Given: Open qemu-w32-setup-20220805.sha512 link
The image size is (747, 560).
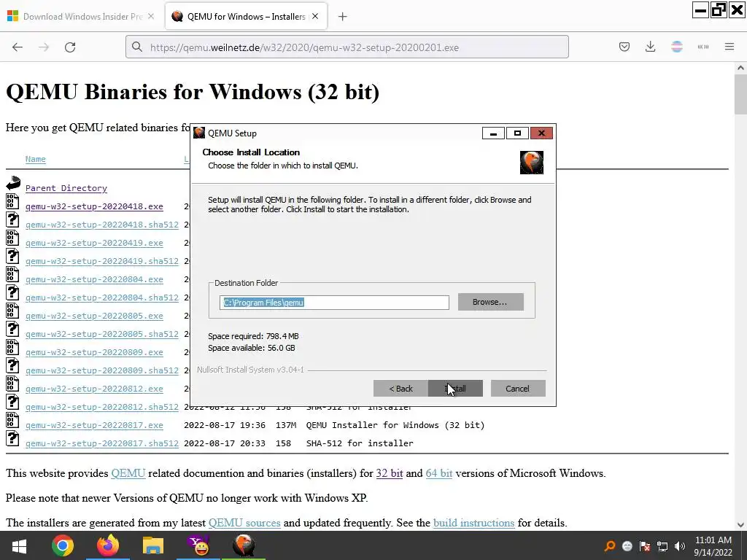Looking at the screenshot, I should click(102, 334).
